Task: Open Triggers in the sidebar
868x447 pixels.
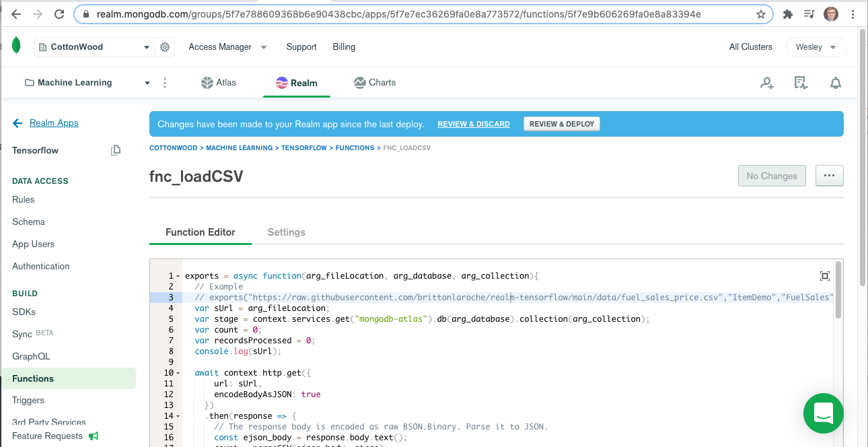Action: (x=28, y=401)
